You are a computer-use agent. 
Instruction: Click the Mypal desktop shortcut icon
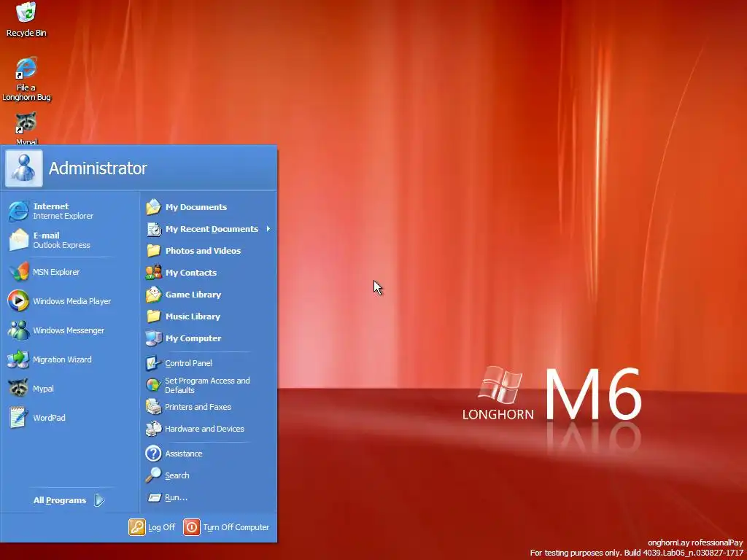(x=26, y=122)
